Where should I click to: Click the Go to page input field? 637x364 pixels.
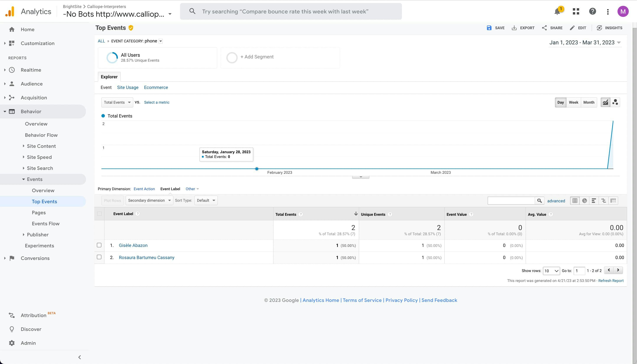pyautogui.click(x=579, y=271)
